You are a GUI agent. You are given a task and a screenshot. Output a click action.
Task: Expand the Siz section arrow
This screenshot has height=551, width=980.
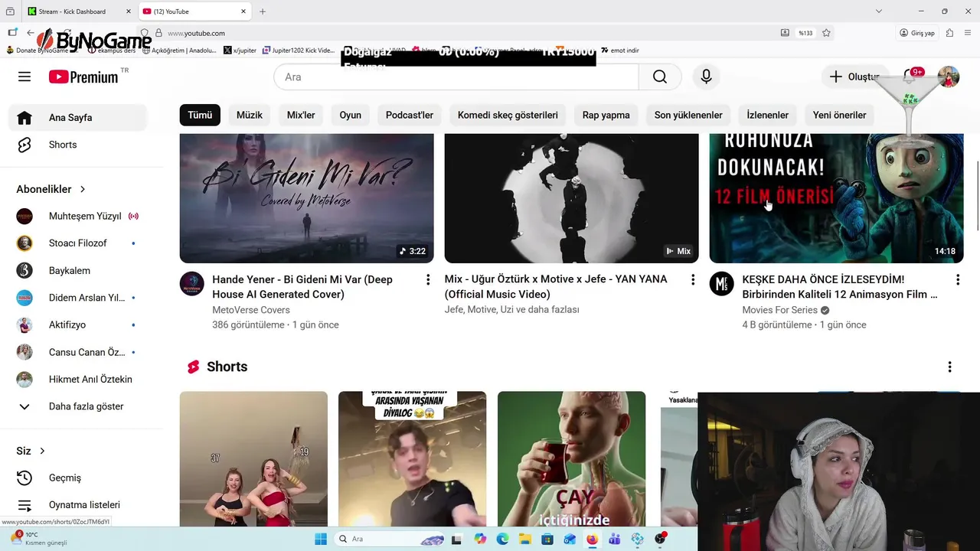point(42,451)
